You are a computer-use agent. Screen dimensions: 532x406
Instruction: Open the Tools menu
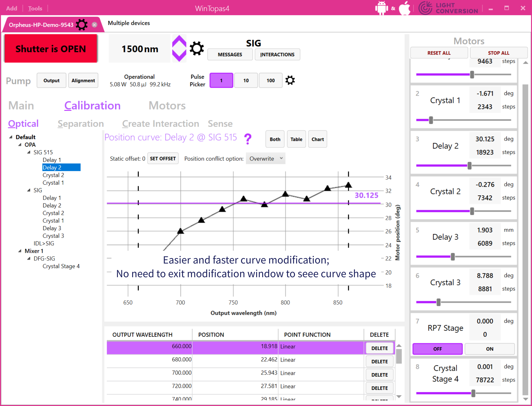point(35,8)
